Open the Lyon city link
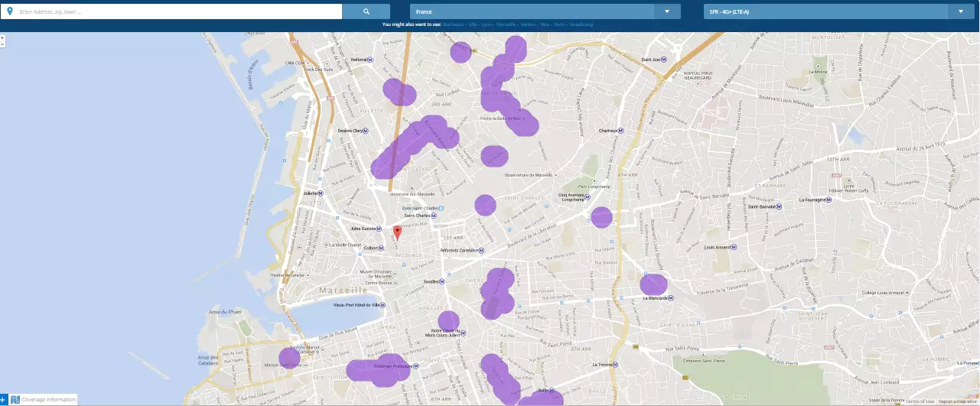 [x=487, y=24]
